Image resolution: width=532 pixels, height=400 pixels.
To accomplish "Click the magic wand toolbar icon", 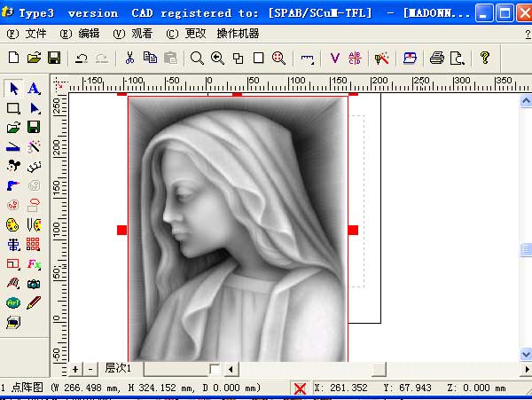I will click(381, 58).
